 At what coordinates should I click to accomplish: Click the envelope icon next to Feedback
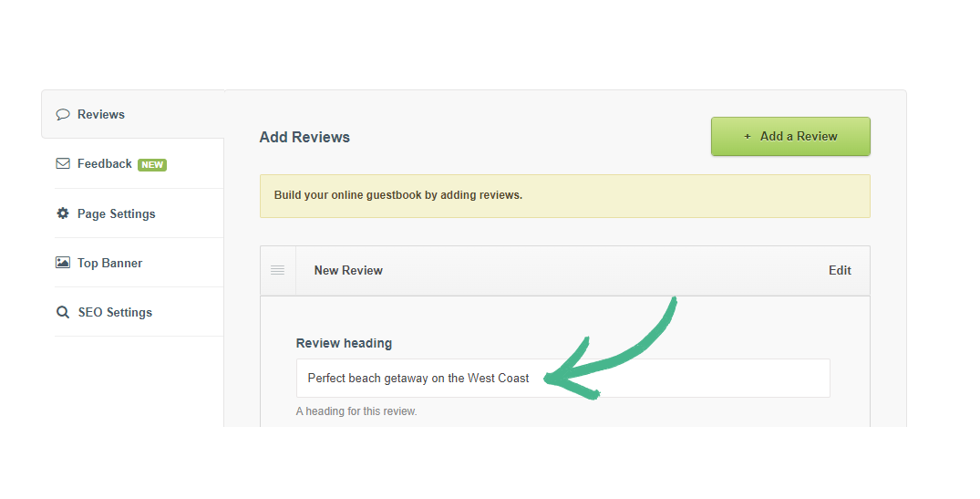click(x=63, y=164)
